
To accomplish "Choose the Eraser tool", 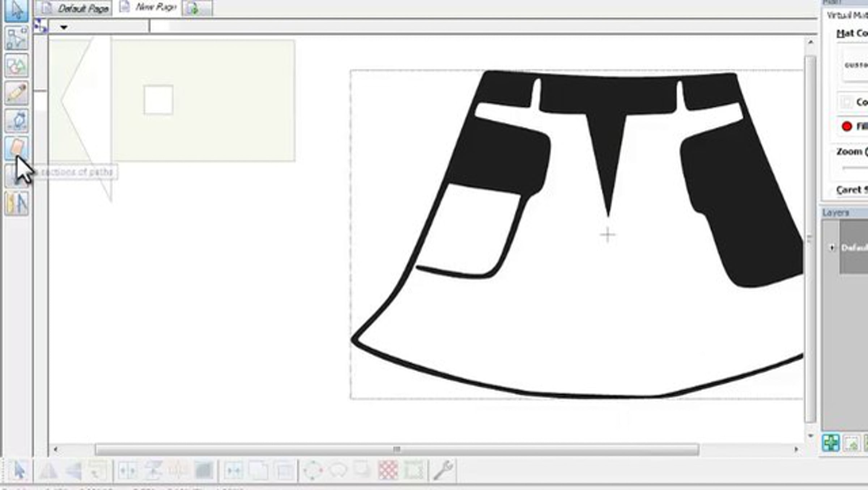I will (x=16, y=148).
